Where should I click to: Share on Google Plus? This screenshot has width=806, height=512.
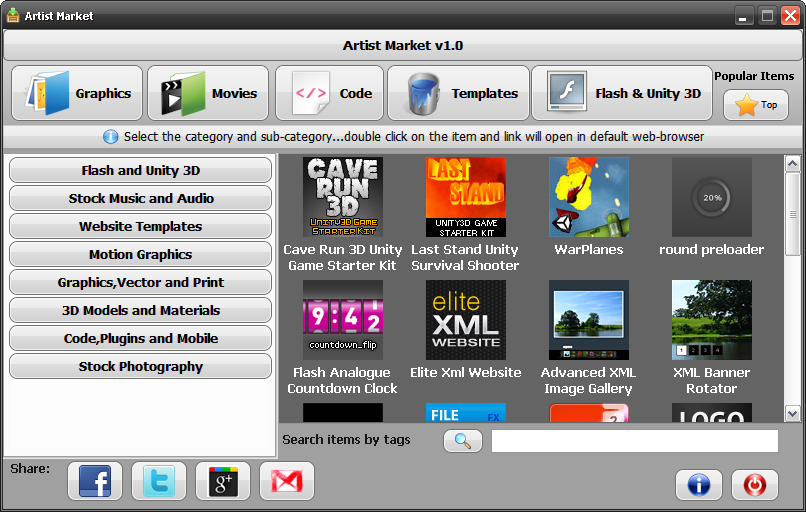coord(223,481)
